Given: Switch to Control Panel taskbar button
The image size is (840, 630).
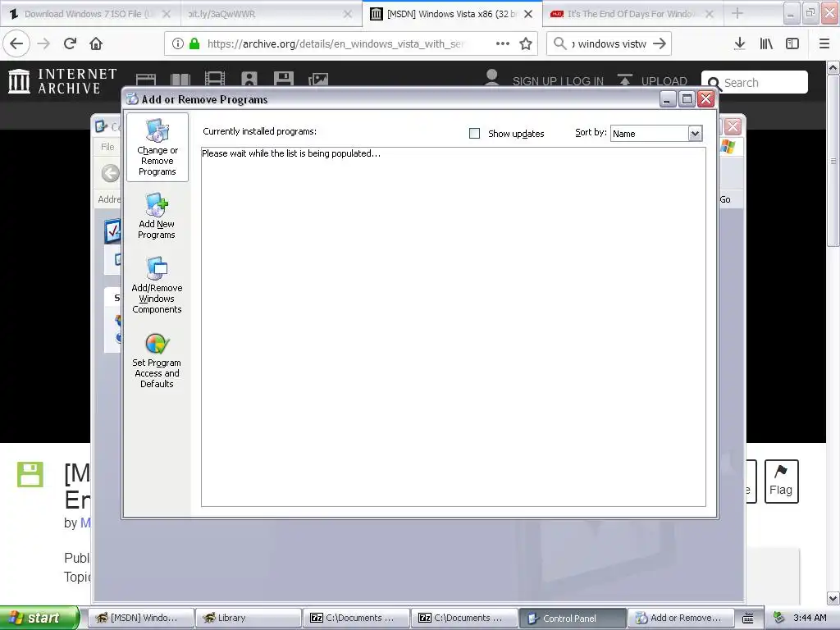Looking at the screenshot, I should [572, 618].
